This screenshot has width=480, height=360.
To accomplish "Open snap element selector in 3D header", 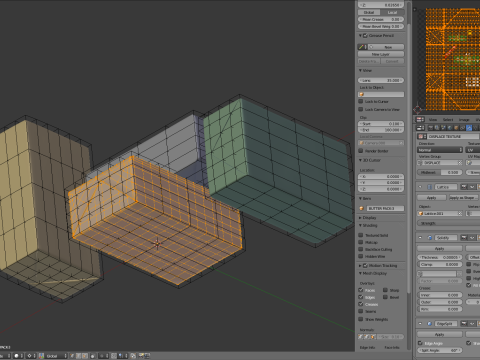I will pos(122,356).
